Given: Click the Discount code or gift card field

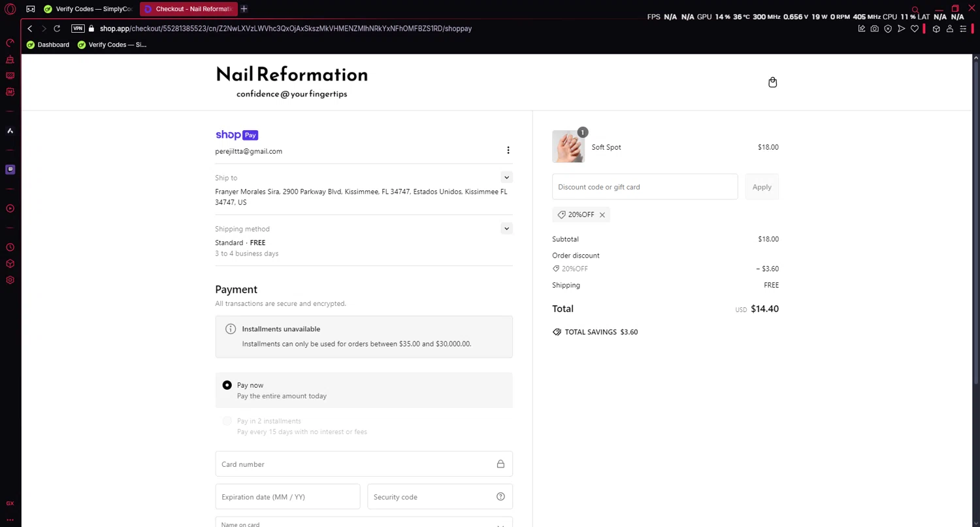Looking at the screenshot, I should [x=645, y=187].
